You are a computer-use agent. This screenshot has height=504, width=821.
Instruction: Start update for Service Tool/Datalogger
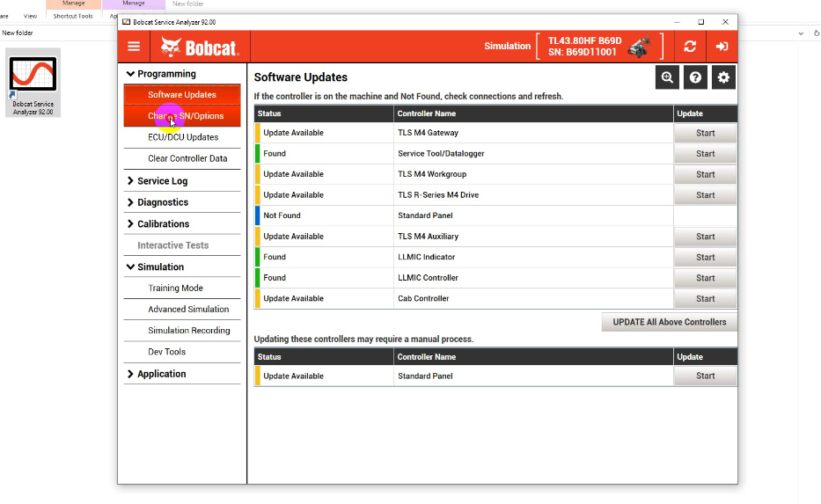(x=705, y=153)
